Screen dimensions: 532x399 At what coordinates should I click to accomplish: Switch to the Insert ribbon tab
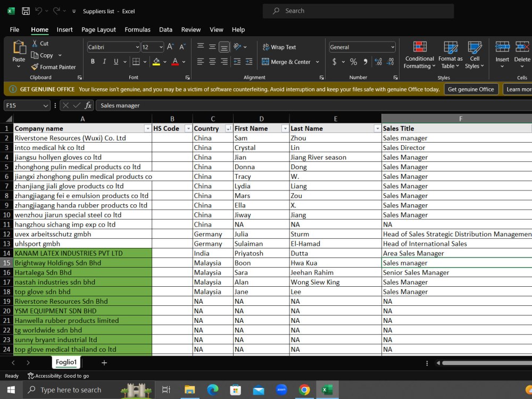click(64, 29)
